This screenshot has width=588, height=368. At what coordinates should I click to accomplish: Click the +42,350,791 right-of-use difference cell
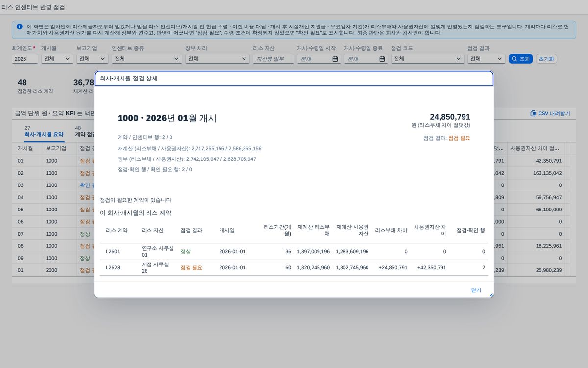coord(431,268)
